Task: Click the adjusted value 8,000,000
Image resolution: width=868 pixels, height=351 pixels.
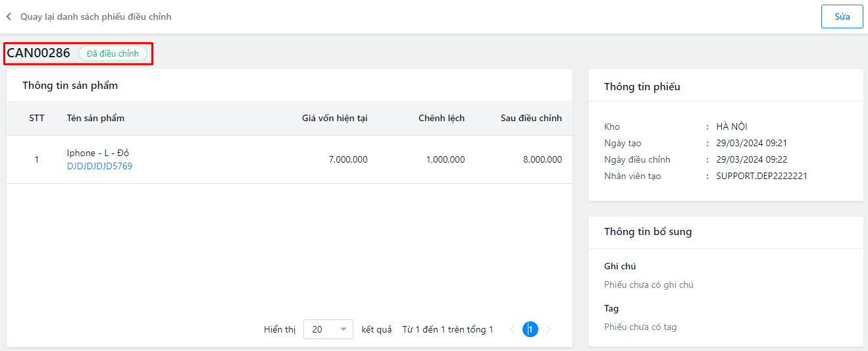Action: coord(543,159)
